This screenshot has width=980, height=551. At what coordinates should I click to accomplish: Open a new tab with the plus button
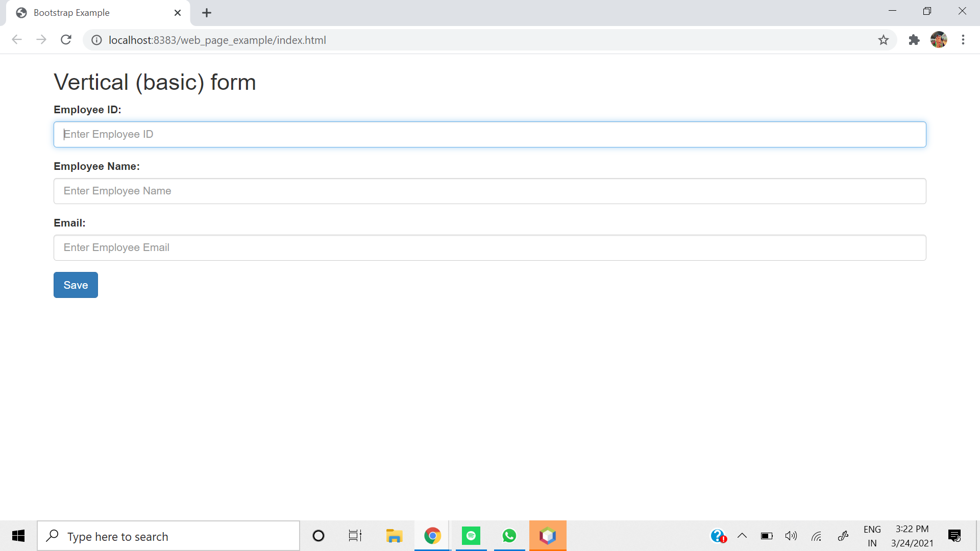point(207,13)
